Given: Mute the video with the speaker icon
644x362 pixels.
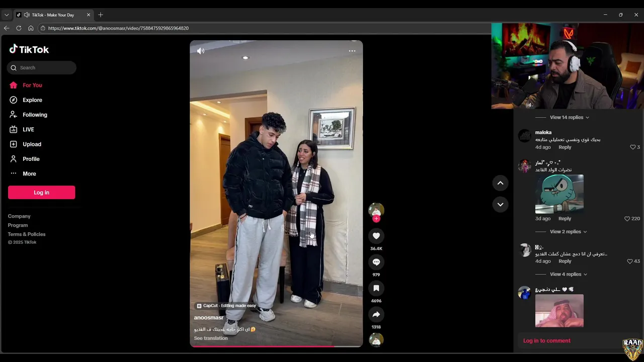Looking at the screenshot, I should [201, 51].
